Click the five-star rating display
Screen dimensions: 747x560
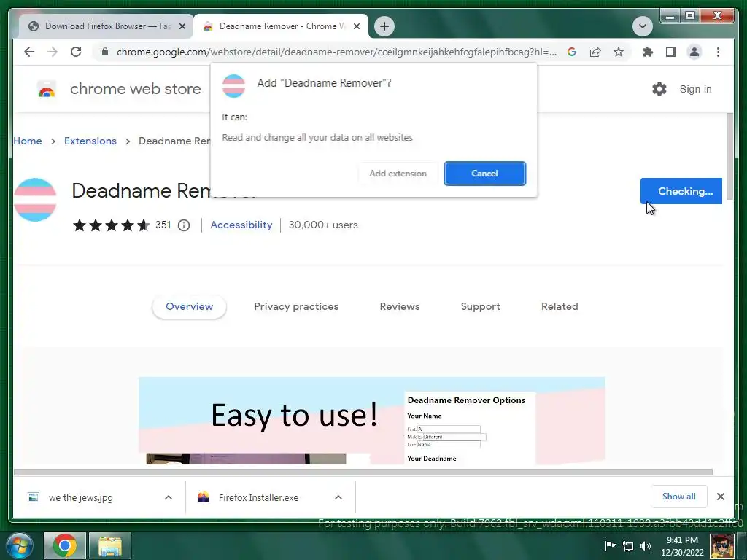click(111, 225)
